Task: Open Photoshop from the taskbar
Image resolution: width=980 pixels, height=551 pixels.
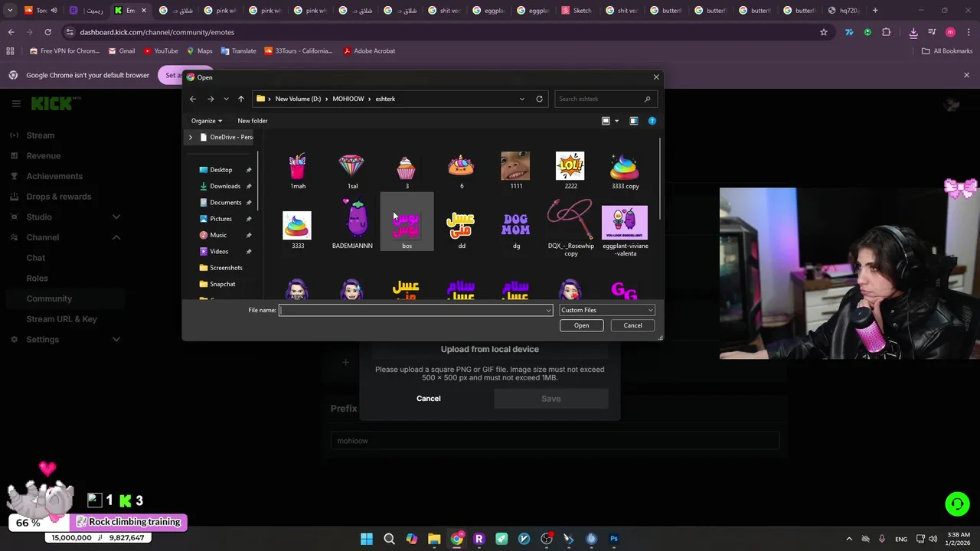Action: point(613,539)
